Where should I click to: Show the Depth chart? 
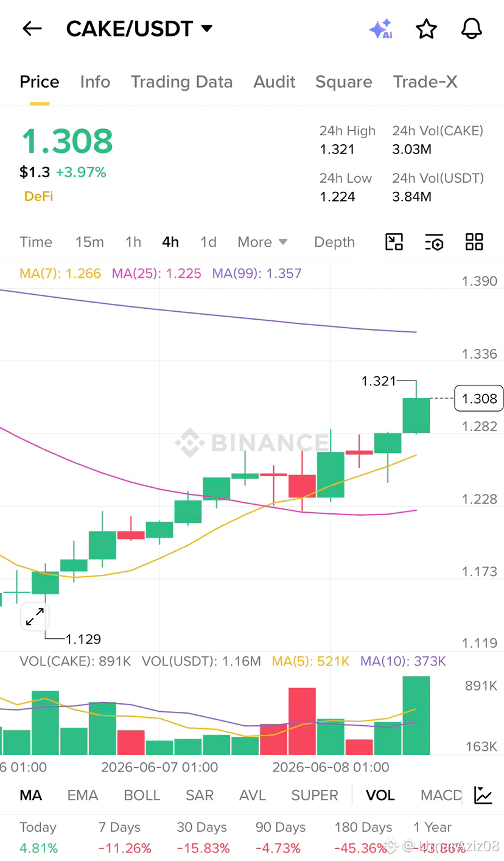pyautogui.click(x=334, y=242)
